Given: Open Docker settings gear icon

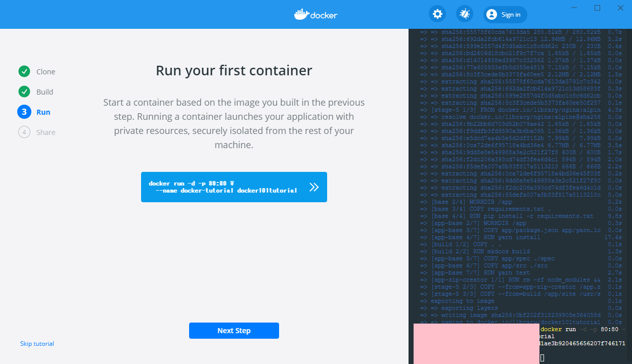Looking at the screenshot, I should 437,14.
